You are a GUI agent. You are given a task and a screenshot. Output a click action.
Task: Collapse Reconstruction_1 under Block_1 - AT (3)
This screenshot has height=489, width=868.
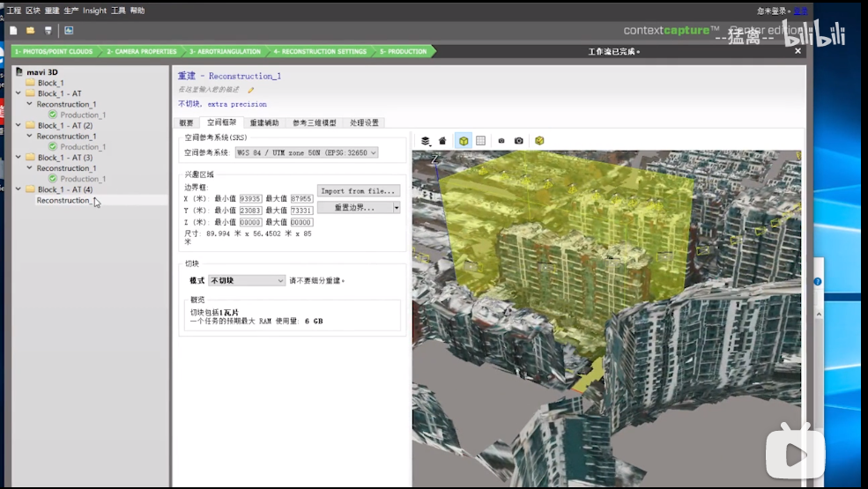29,167
